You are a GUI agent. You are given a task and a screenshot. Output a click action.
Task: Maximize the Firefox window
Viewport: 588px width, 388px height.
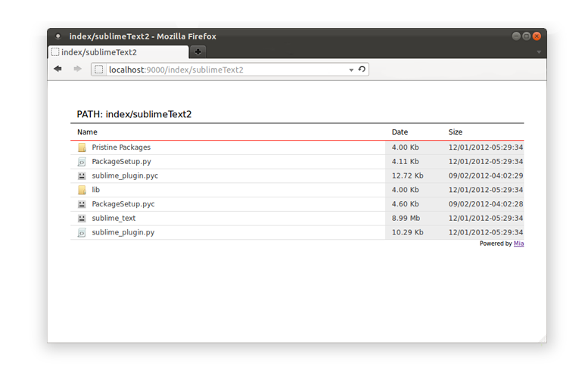coord(527,36)
